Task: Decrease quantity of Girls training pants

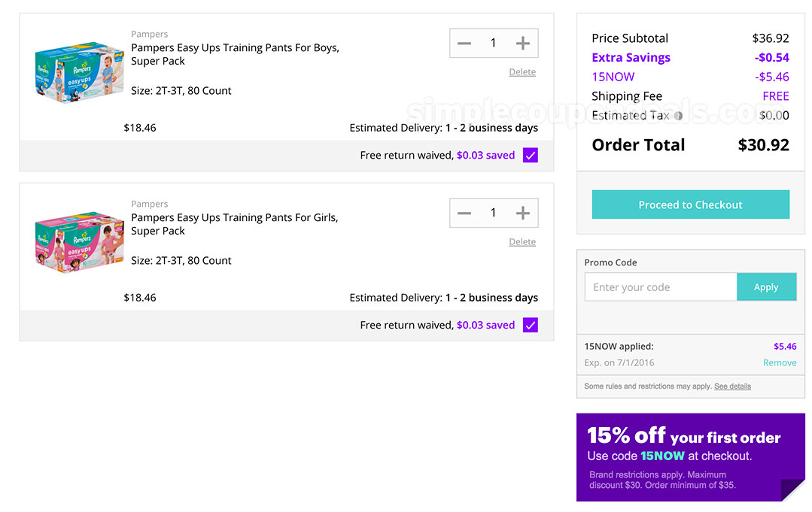Action: coord(464,213)
